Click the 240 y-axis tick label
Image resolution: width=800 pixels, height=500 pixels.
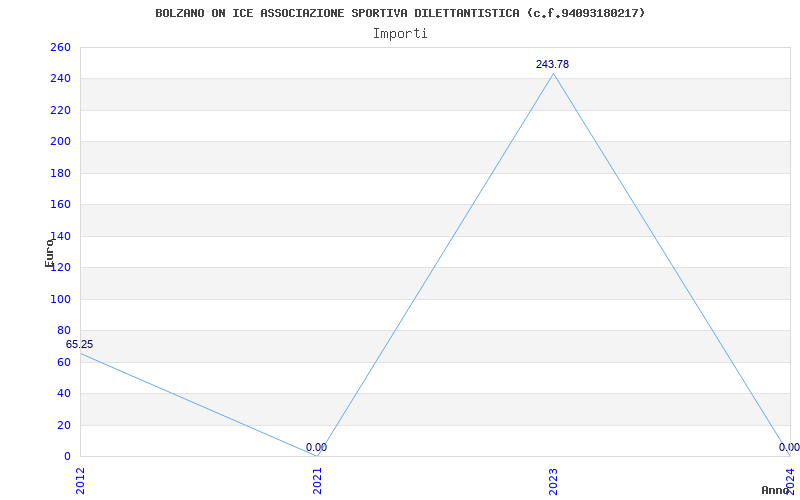tap(60, 79)
